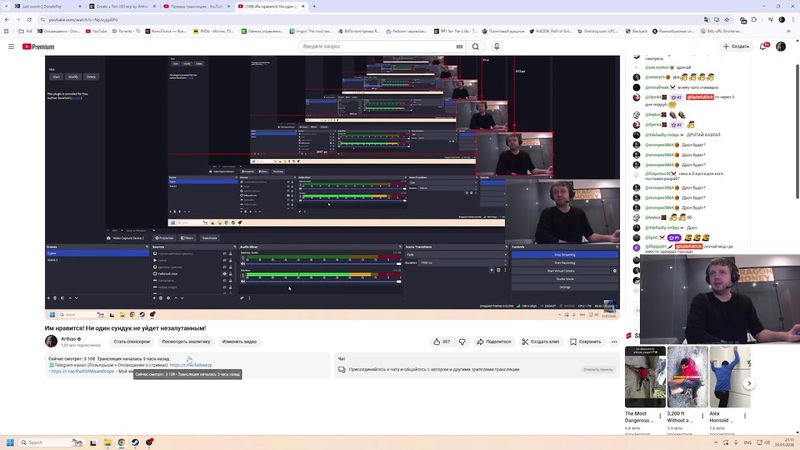Open the YouTube hamburger guide menu
Image resolution: width=800 pixels, height=450 pixels.
(11, 46)
